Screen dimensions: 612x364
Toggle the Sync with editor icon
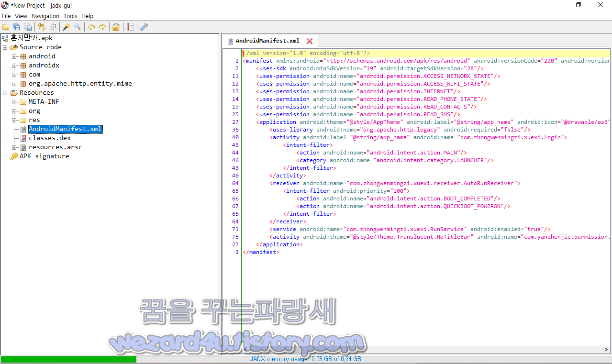pyautogui.click(x=42, y=27)
